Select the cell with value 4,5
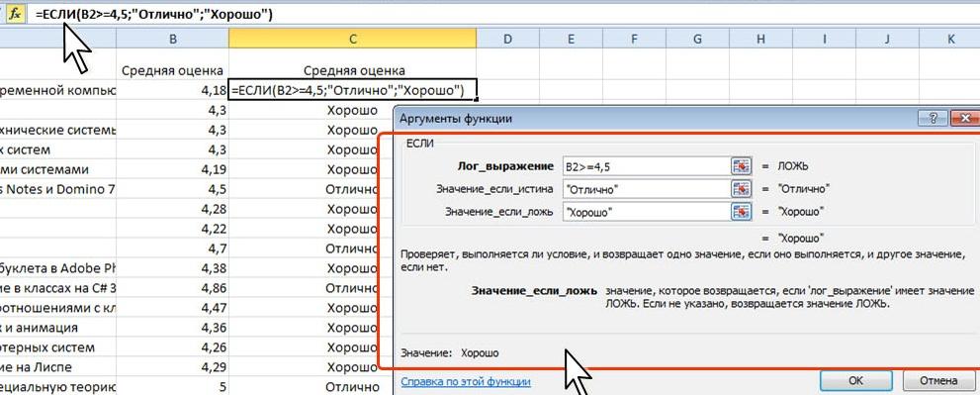This screenshot has height=395, width=980. (x=172, y=188)
